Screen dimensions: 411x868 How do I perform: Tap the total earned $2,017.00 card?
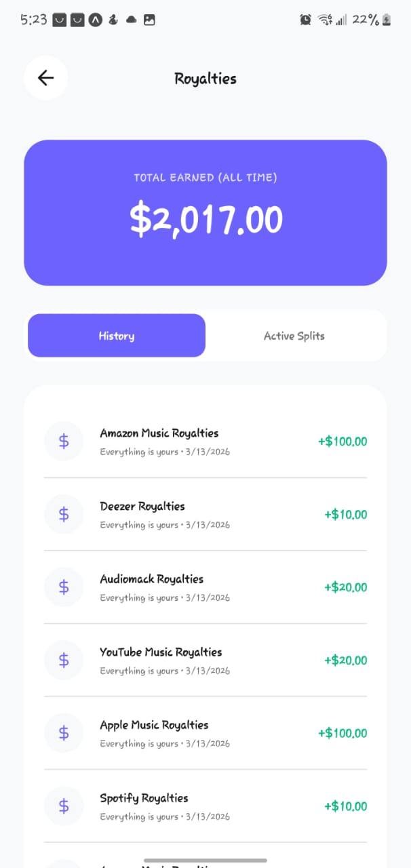tap(206, 213)
